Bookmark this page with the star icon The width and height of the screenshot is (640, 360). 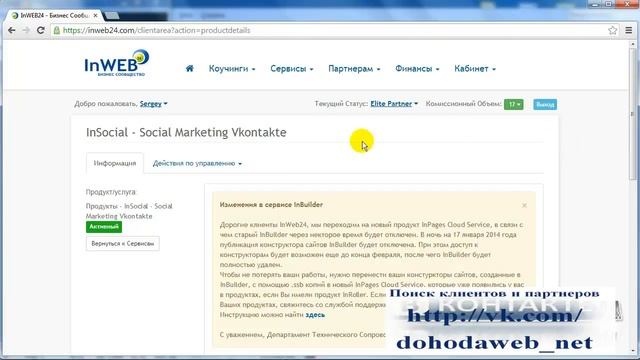pos(612,30)
